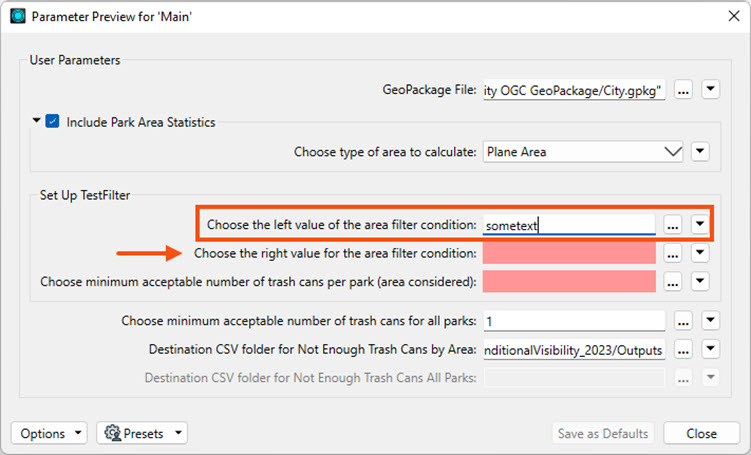Open the arrow menu beside right value field
This screenshot has height=455, width=751.
click(x=700, y=252)
